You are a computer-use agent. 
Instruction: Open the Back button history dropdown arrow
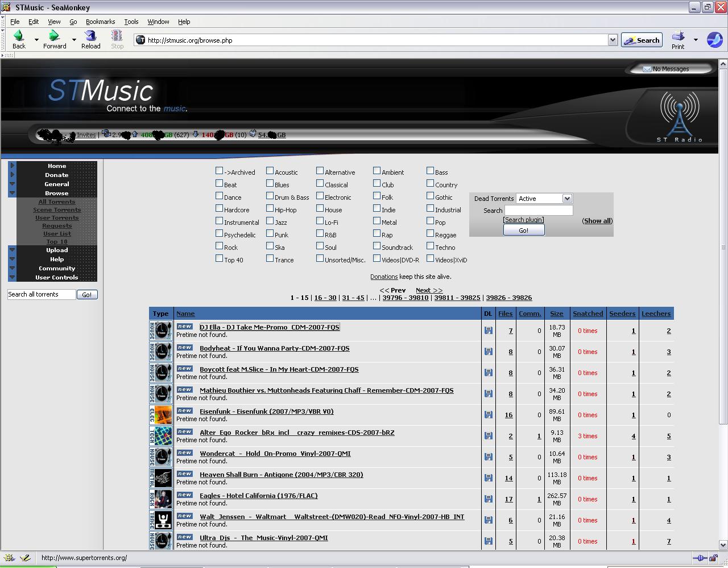tap(36, 40)
